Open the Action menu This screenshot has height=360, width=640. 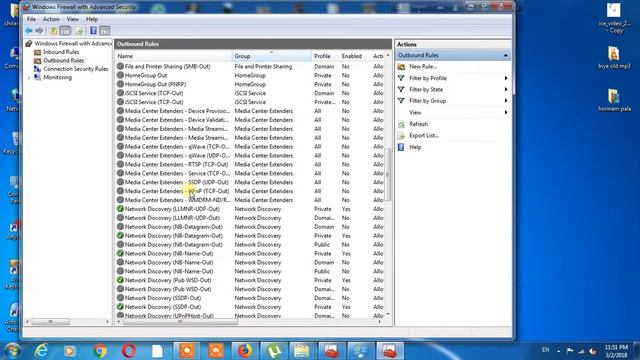(51, 19)
